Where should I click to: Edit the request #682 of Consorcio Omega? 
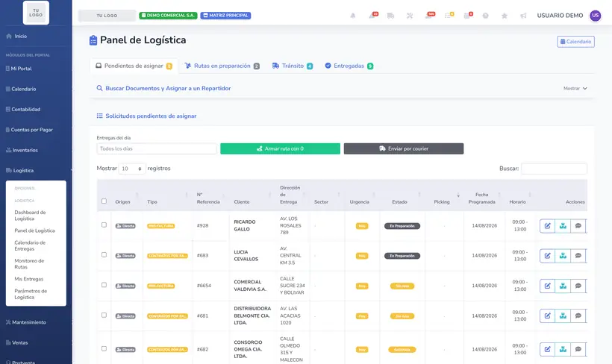click(547, 350)
